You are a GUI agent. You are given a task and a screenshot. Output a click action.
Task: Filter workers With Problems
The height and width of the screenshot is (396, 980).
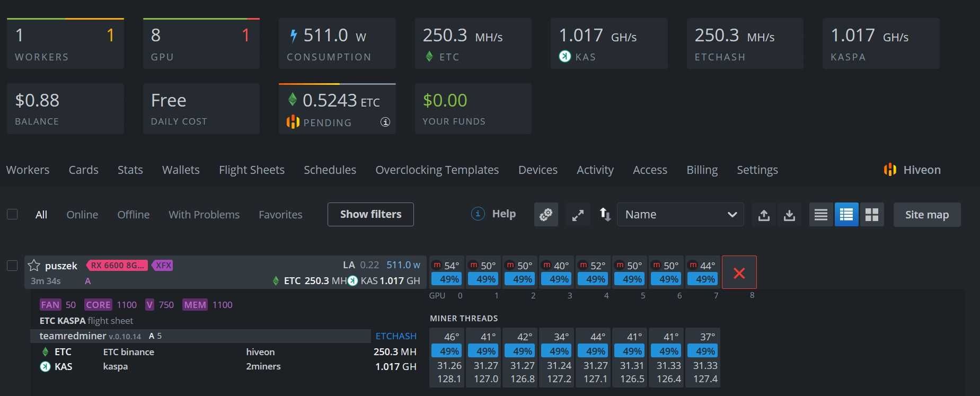tap(204, 215)
